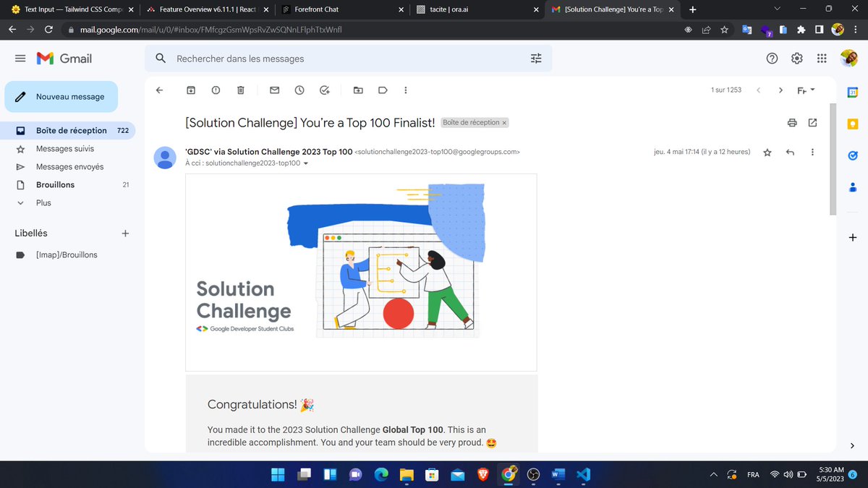Show hidden system tray icons
868x488 pixels.
point(713,474)
